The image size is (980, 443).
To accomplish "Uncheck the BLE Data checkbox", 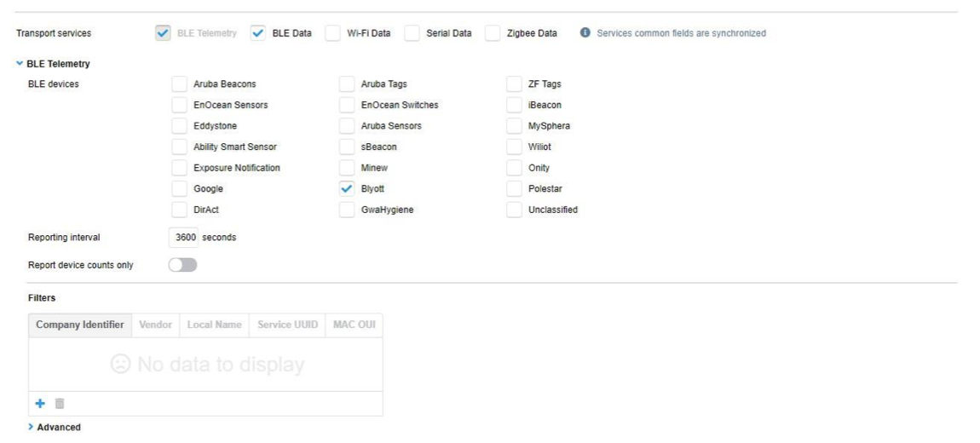I will (x=258, y=33).
